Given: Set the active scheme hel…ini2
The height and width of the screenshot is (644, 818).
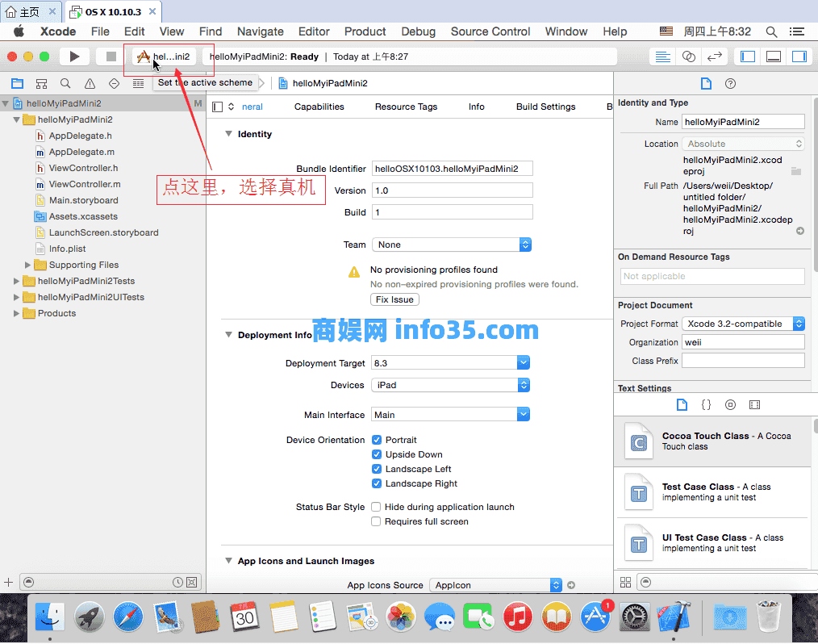Looking at the screenshot, I should point(164,56).
